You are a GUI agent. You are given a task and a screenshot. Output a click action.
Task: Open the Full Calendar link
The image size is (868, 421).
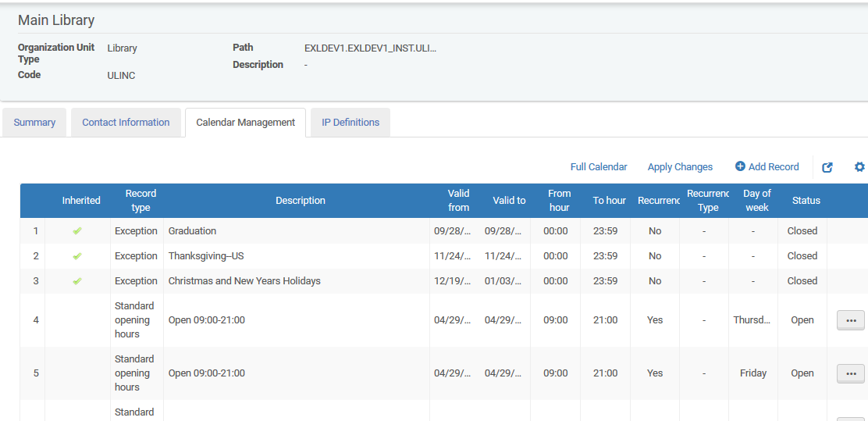tap(599, 167)
